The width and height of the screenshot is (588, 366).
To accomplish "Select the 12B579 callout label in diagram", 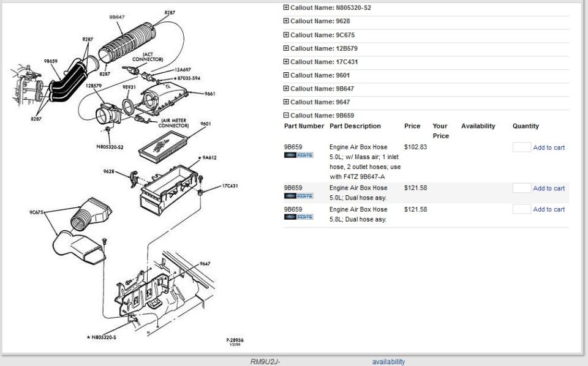I will 93,86.
